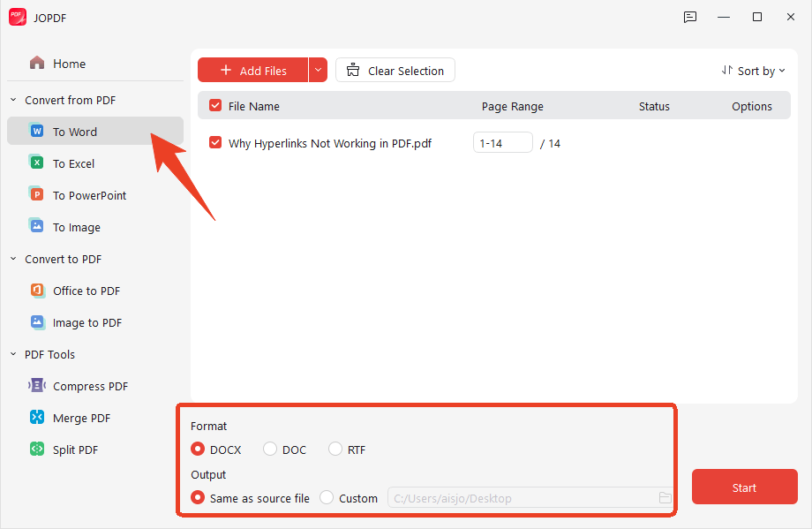Select the To Excel icon
Viewport: 812px width, 529px height.
(x=37, y=162)
